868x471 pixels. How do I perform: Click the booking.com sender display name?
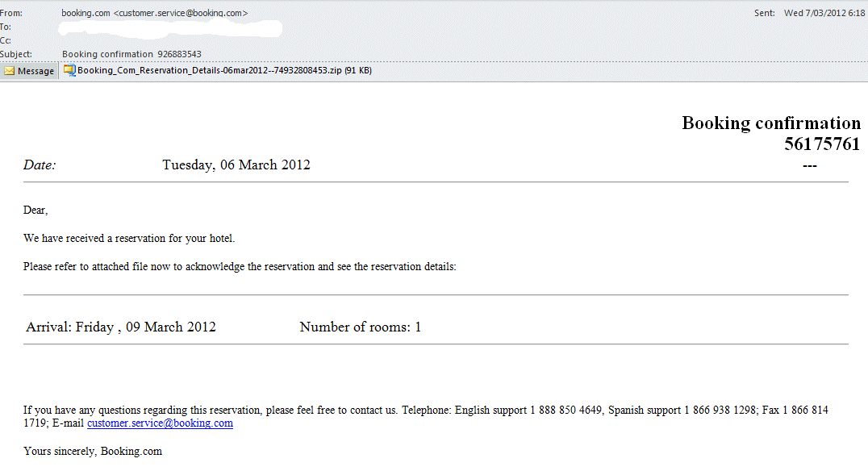(86, 13)
